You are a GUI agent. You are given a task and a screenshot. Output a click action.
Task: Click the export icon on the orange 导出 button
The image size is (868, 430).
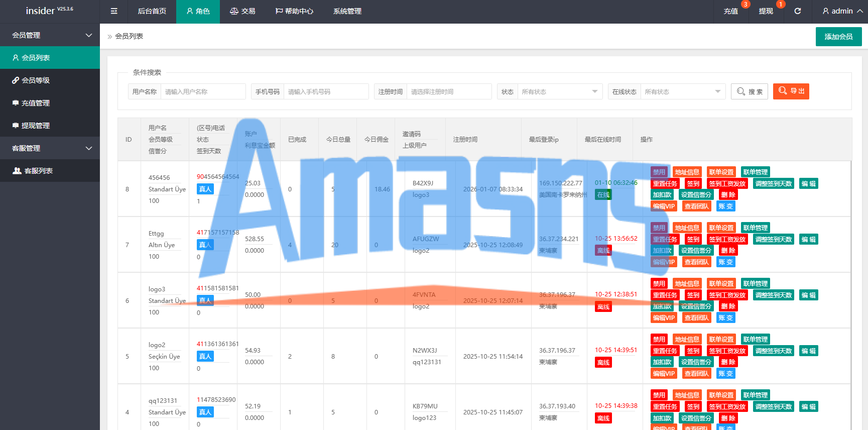pos(783,91)
